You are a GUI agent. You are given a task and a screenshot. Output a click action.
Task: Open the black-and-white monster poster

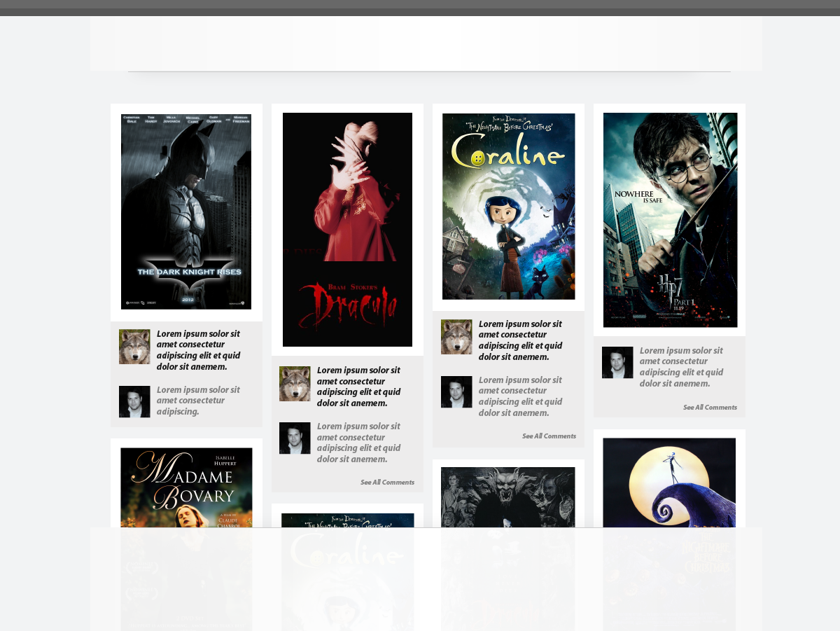pyautogui.click(x=508, y=549)
